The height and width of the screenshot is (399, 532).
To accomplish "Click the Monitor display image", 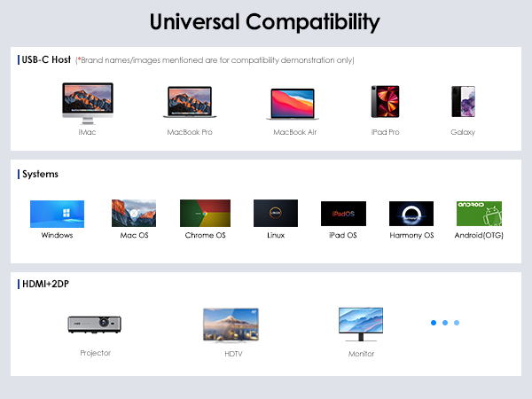I will pos(361,325).
